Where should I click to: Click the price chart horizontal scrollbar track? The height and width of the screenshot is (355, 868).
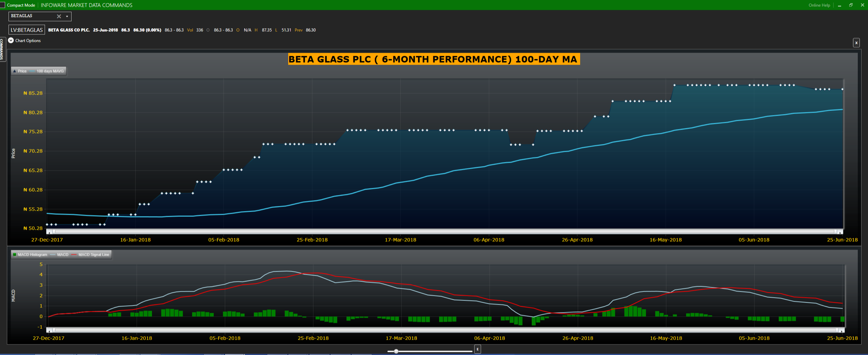[445, 232]
